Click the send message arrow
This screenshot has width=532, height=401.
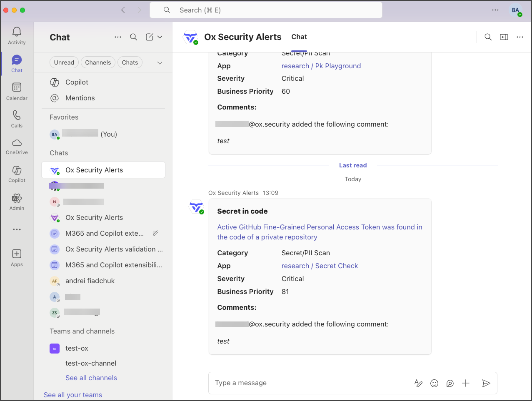(x=486, y=384)
